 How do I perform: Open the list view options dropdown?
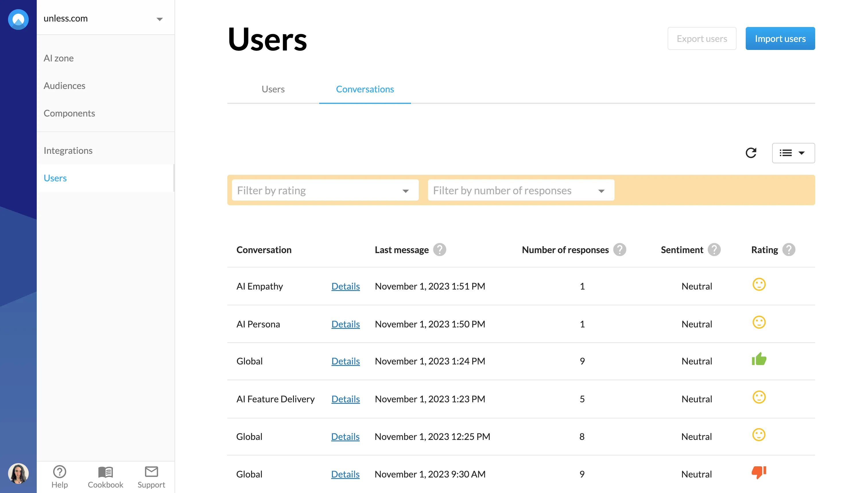(x=793, y=153)
